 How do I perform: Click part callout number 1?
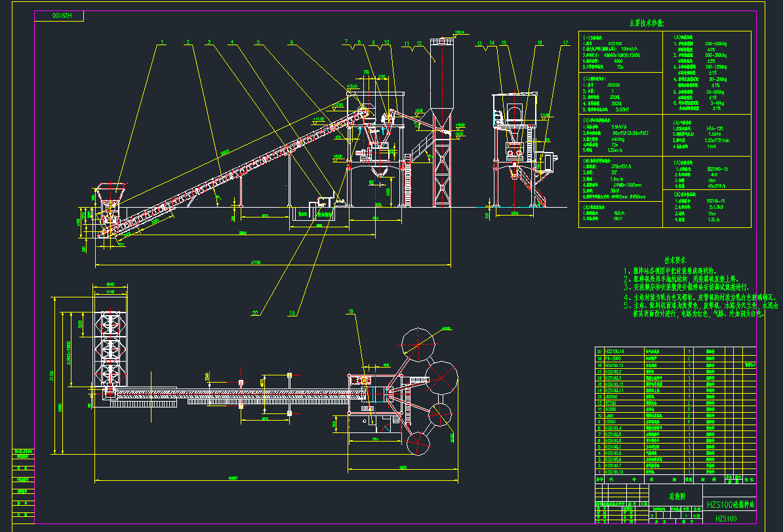[x=160, y=43]
